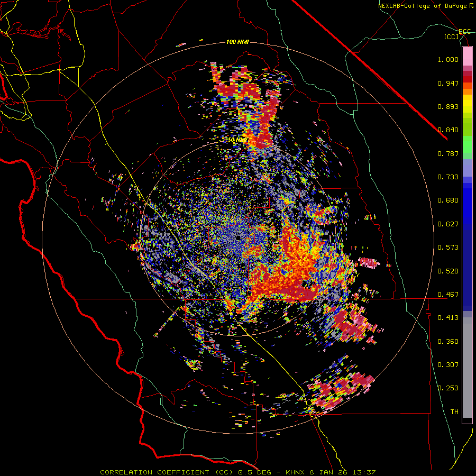Pick the pink segment of the color bar
This screenshot has height=476, width=476.
467,57
